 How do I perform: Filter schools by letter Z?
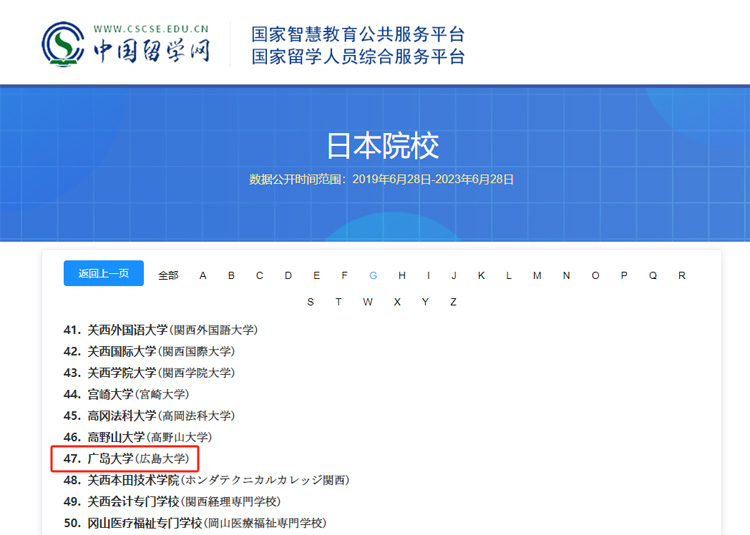453,302
